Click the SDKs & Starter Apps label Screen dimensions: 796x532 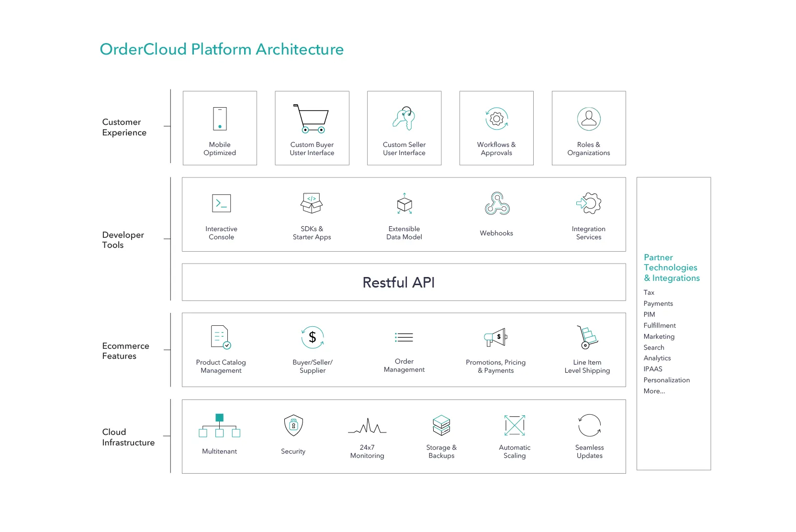point(312,233)
